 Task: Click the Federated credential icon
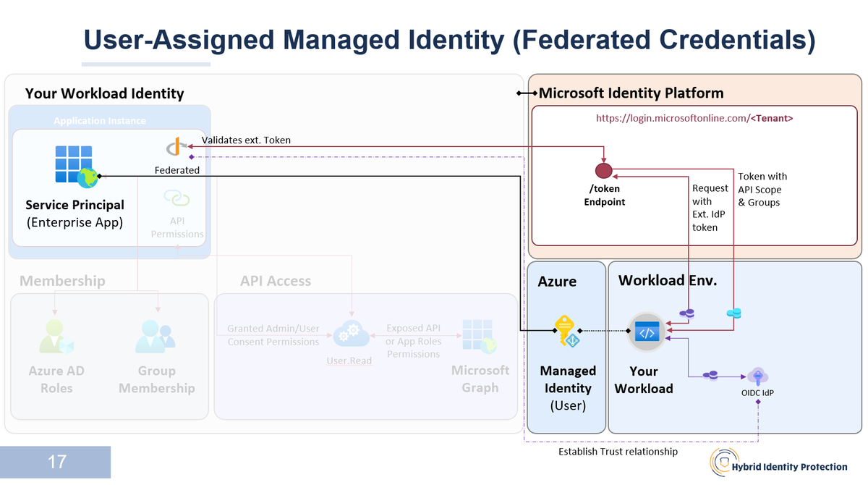(x=176, y=147)
